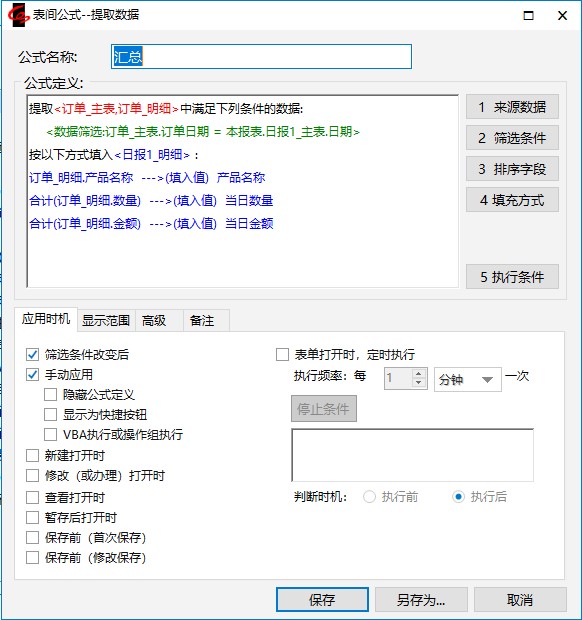
Task: Click the 另存为... button
Action: (421, 600)
